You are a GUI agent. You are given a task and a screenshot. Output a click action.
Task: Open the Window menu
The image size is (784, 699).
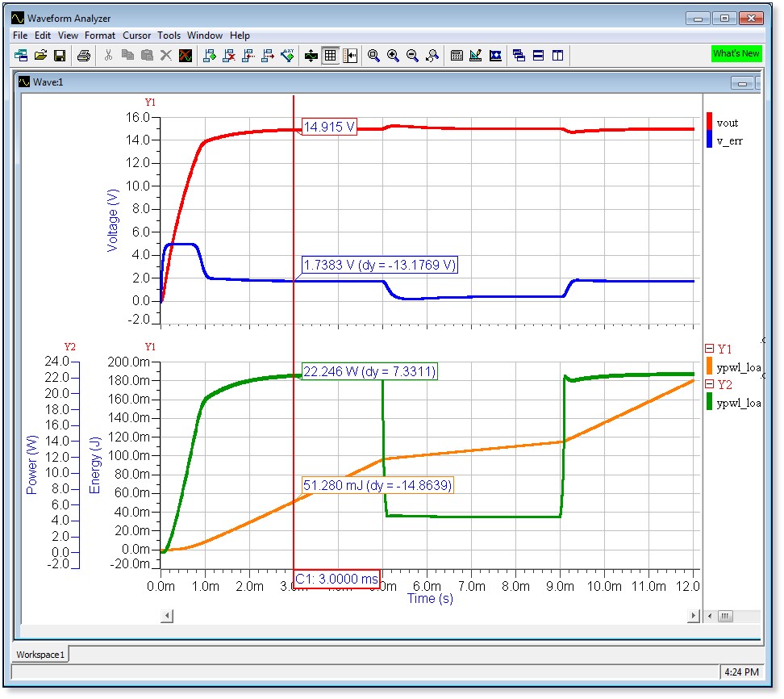pos(205,36)
